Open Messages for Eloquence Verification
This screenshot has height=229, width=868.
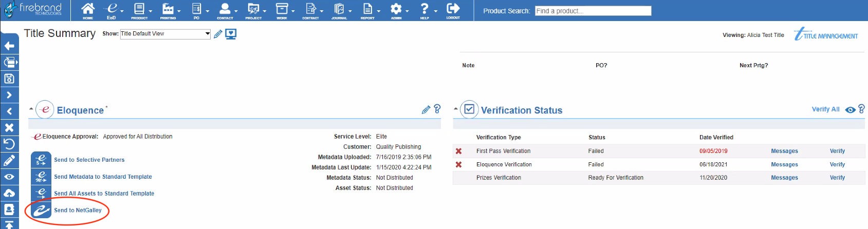784,165
